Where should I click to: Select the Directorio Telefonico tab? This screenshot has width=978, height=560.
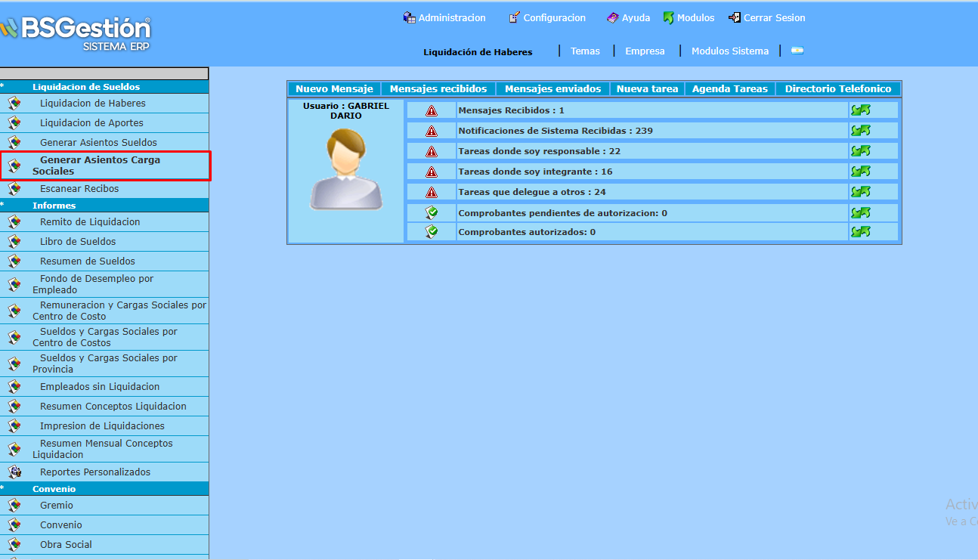pos(838,88)
